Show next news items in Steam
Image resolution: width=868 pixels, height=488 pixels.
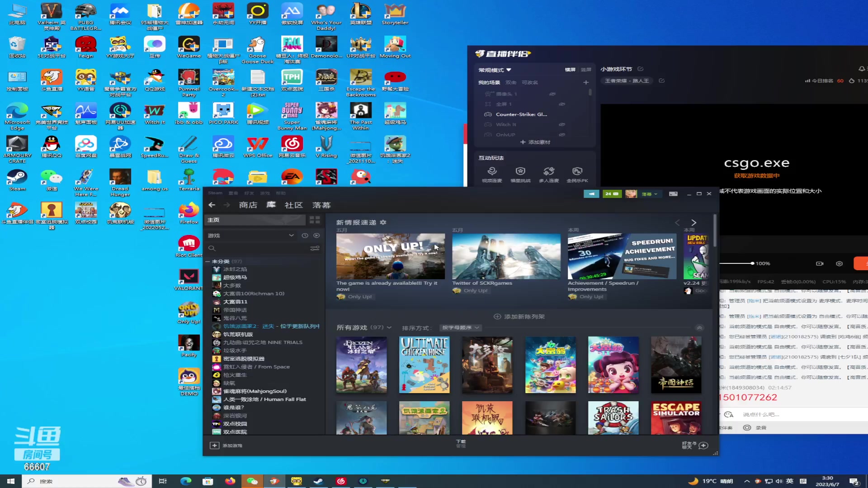pos(693,222)
